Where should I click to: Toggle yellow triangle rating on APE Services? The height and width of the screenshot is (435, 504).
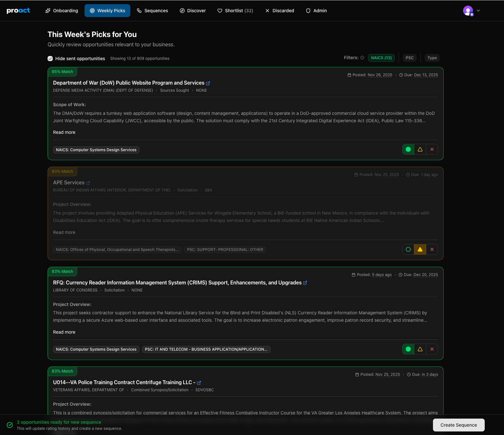[420, 249]
